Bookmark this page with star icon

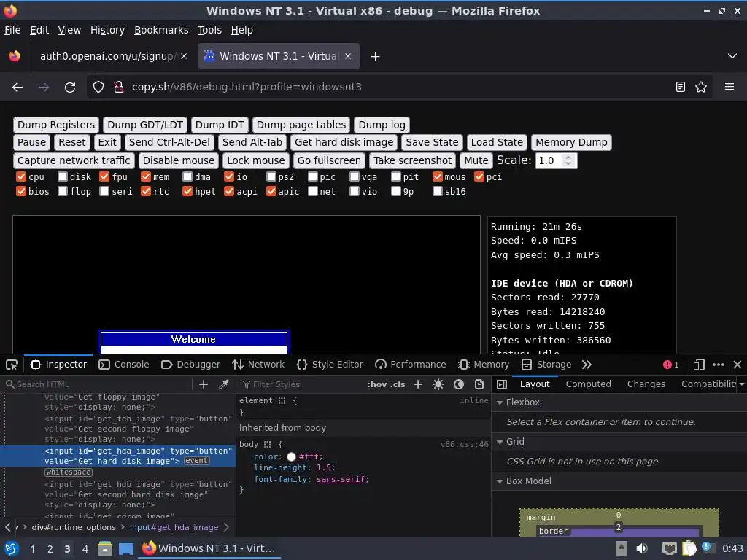[701, 87]
